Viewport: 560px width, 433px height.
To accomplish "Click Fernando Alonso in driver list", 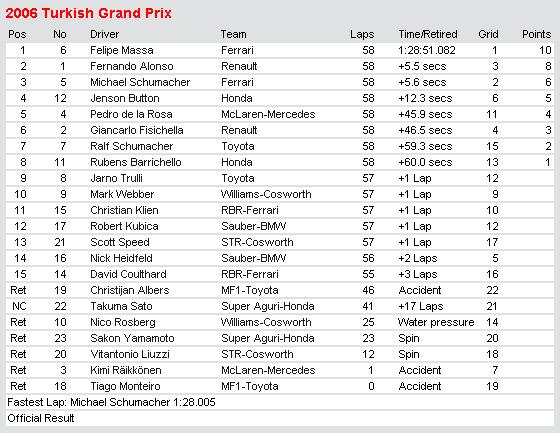I will pyautogui.click(x=131, y=66).
